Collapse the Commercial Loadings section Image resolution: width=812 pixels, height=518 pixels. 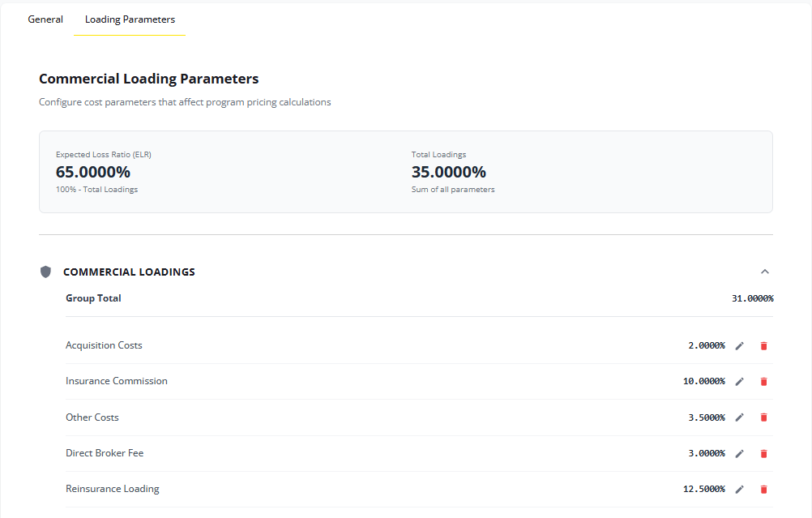764,272
